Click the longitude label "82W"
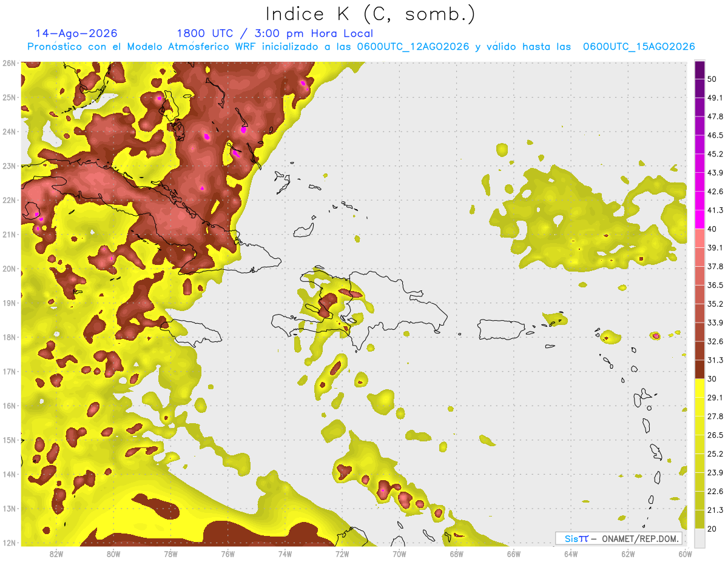Image resolution: width=728 pixels, height=562 pixels. pyautogui.click(x=56, y=554)
